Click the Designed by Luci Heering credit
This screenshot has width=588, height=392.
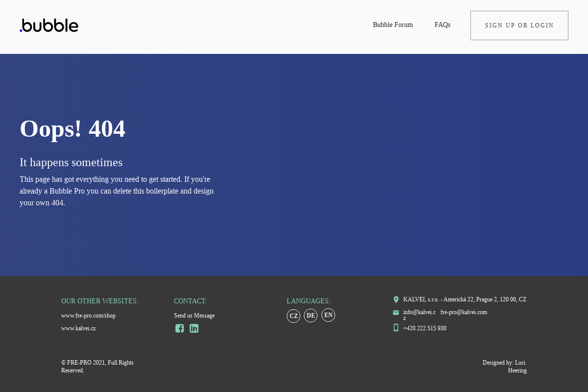click(x=504, y=367)
